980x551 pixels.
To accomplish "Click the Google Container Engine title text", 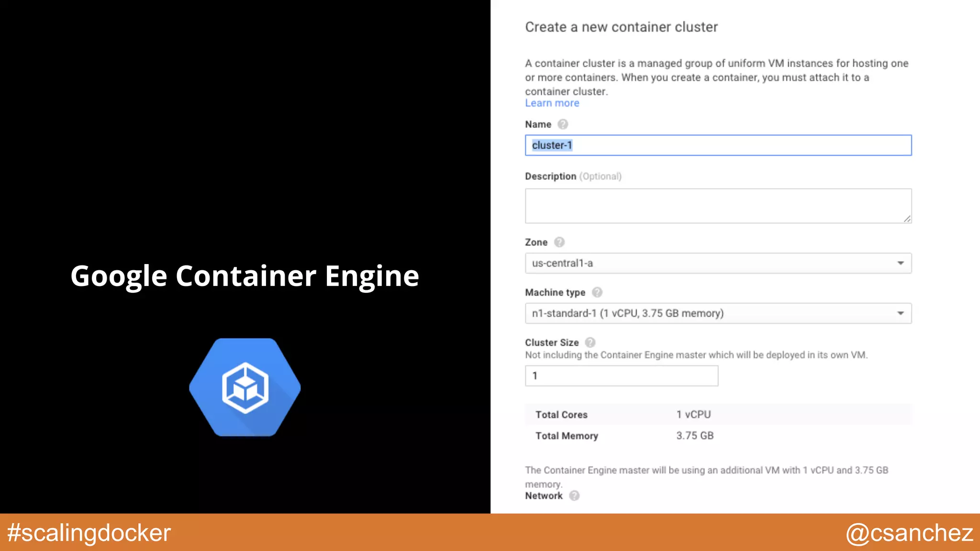I will 245,276.
